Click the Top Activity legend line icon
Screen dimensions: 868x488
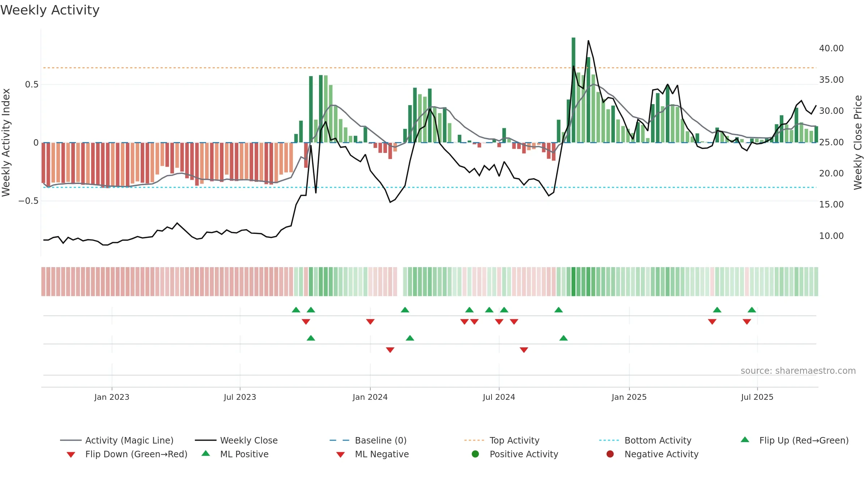point(474,440)
